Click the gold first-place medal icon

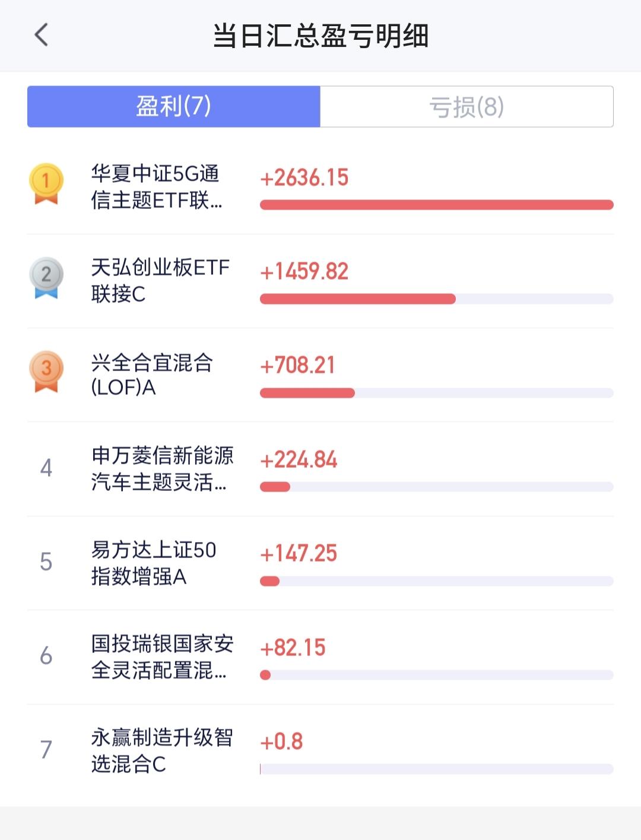[46, 183]
